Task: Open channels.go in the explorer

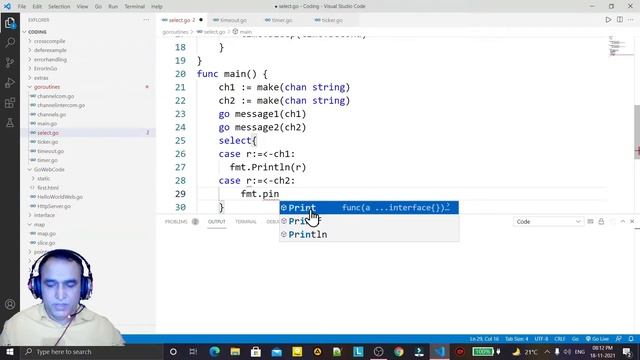Action: [x=51, y=115]
